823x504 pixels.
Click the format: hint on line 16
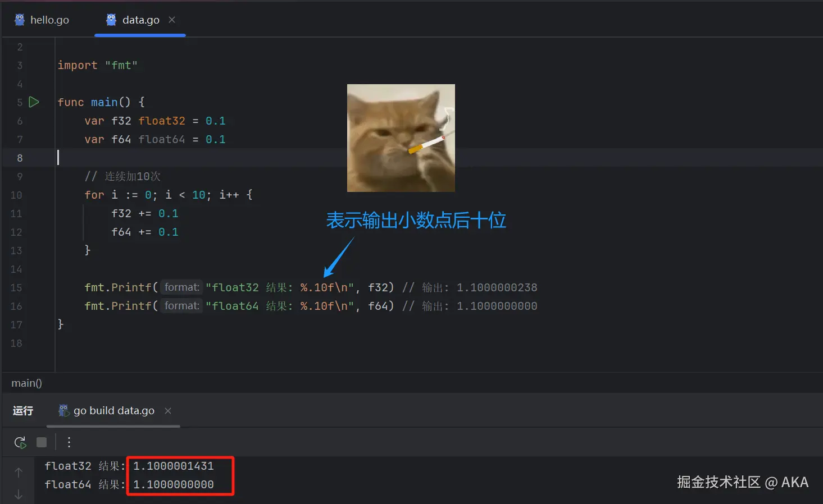pyautogui.click(x=181, y=306)
